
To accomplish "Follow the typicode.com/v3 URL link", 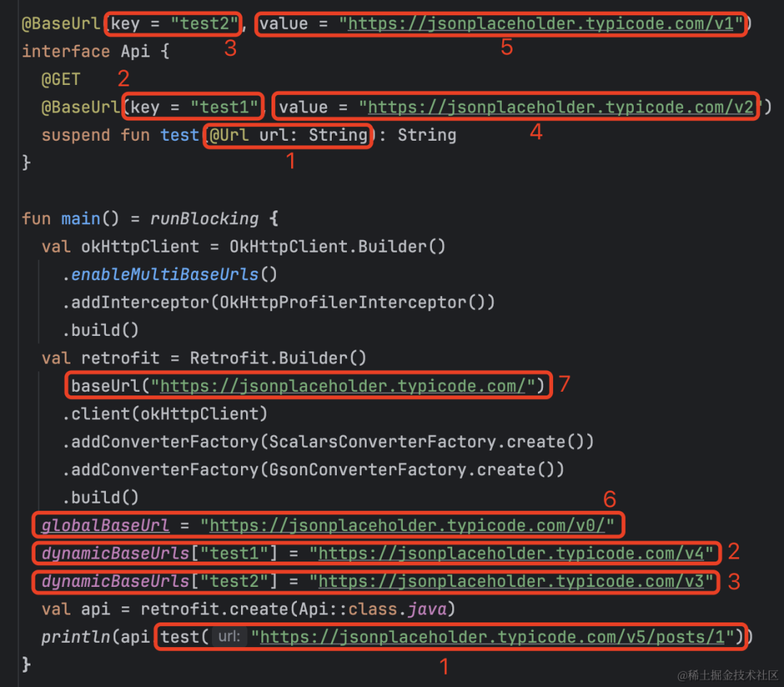I will pos(511,581).
